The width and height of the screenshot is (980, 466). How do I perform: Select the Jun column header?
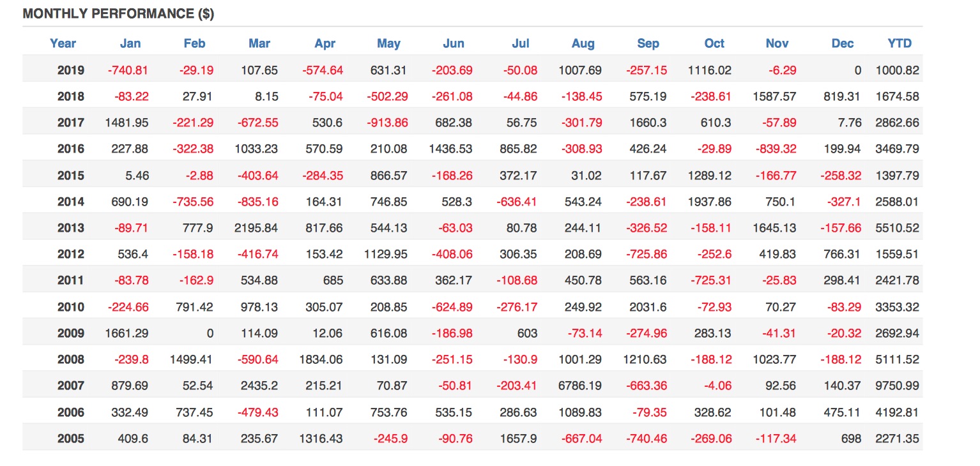tap(454, 43)
